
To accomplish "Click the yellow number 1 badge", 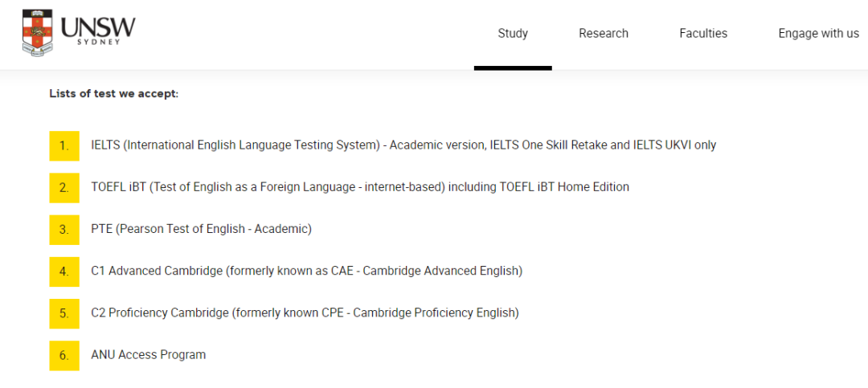I will click(x=64, y=145).
